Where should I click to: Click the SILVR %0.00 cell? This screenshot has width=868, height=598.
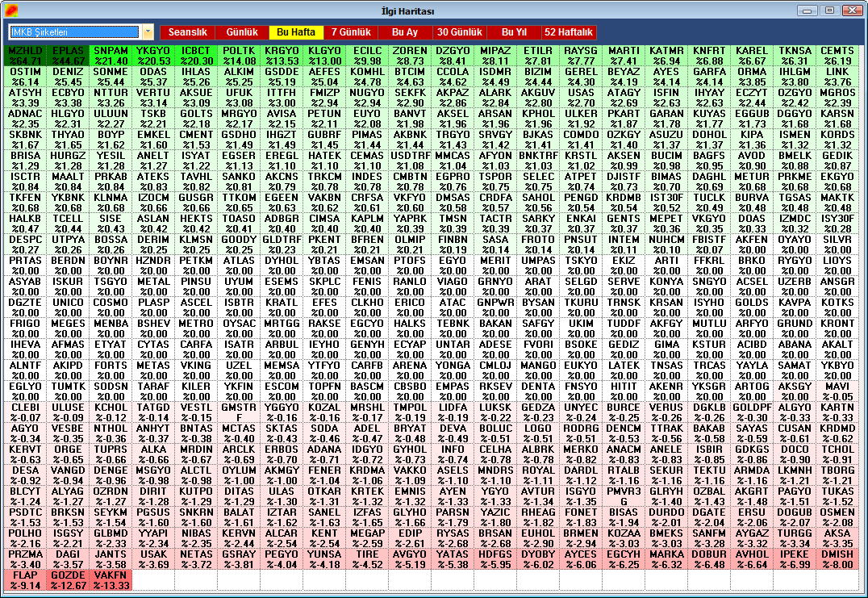click(x=837, y=245)
